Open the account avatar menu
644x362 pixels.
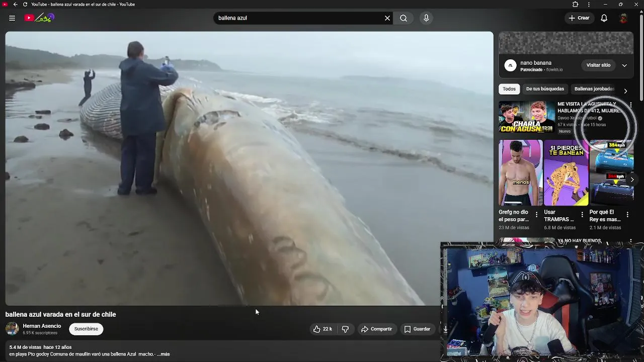pos(623,18)
